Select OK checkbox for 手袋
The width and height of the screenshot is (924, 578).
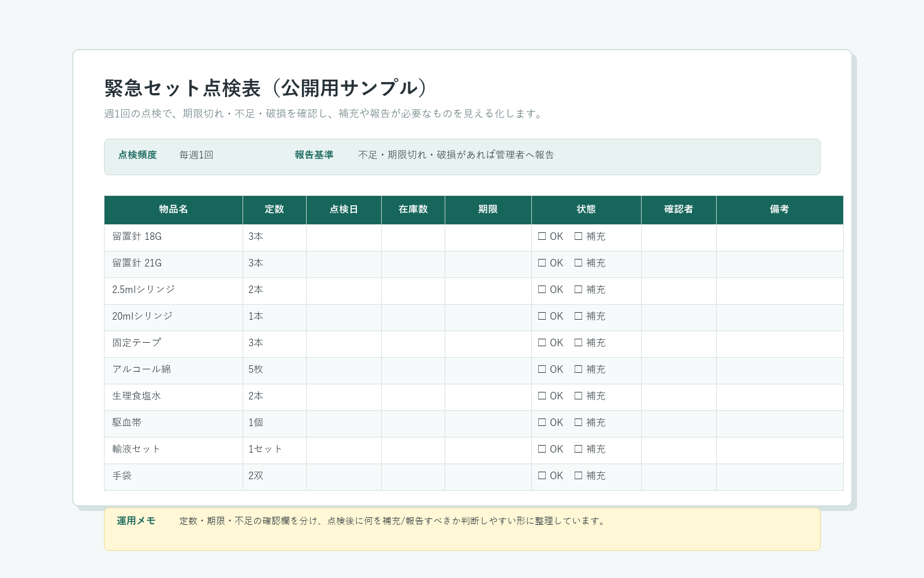[542, 476]
